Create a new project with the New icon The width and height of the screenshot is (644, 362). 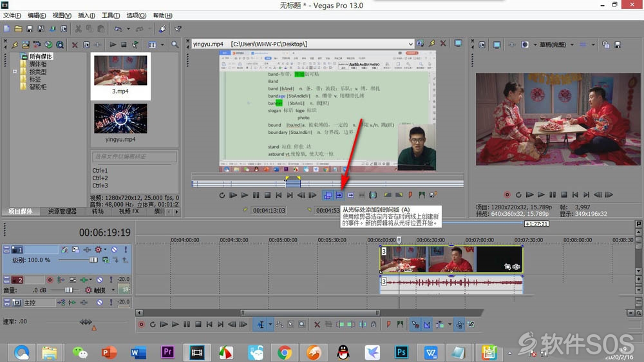6,29
